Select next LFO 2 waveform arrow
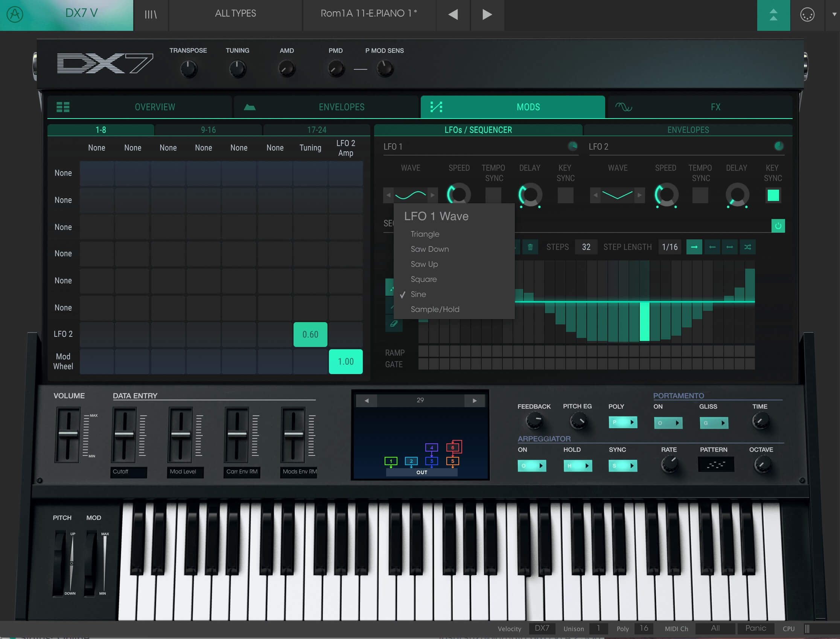Image resolution: width=840 pixels, height=639 pixels. (639, 195)
